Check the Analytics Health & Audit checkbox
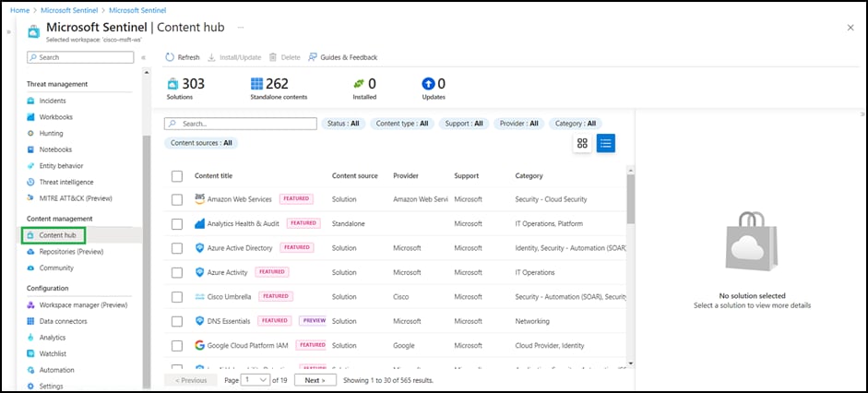 (x=177, y=223)
